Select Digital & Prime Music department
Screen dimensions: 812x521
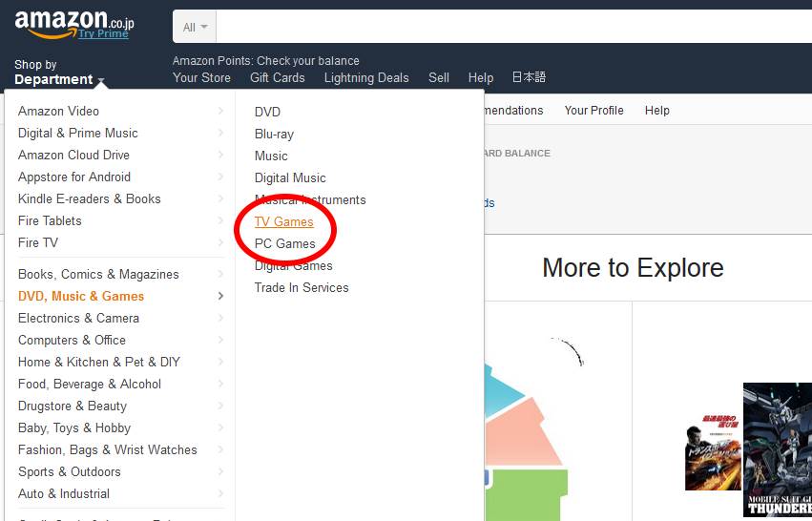77,133
